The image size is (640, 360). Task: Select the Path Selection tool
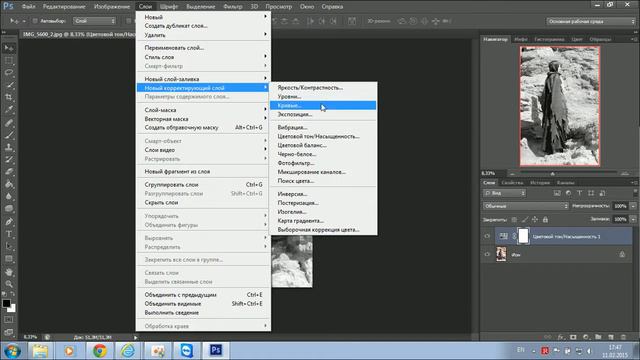9,247
